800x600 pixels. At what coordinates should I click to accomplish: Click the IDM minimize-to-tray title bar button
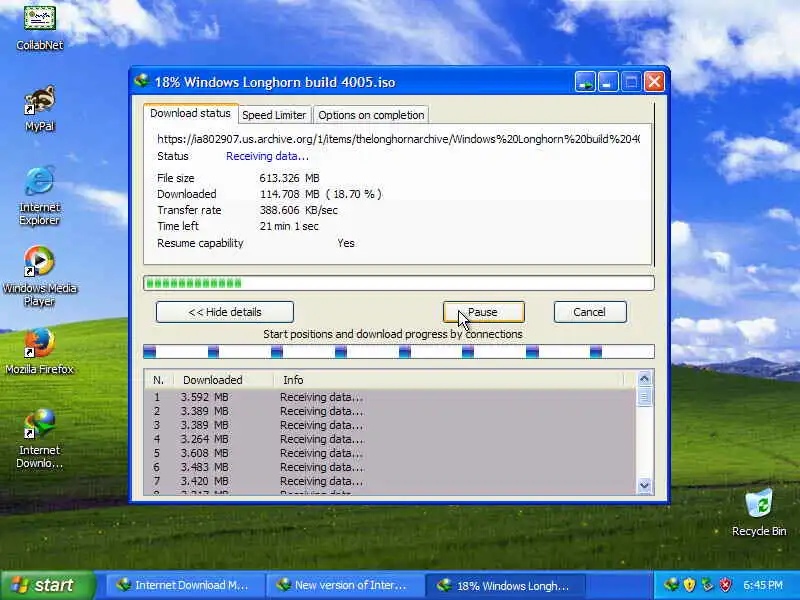coord(585,82)
